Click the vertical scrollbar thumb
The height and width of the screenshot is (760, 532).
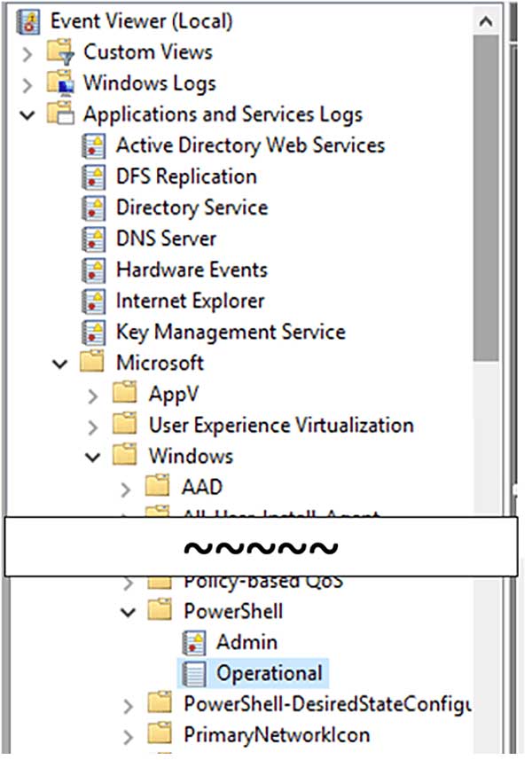point(486,198)
